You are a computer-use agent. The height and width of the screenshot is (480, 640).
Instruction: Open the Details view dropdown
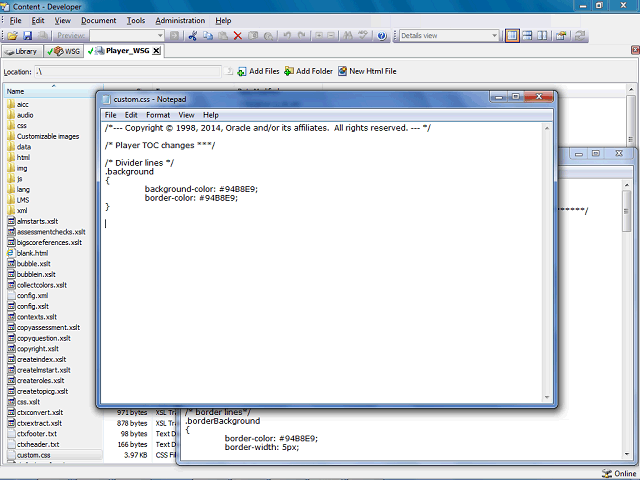click(494, 36)
